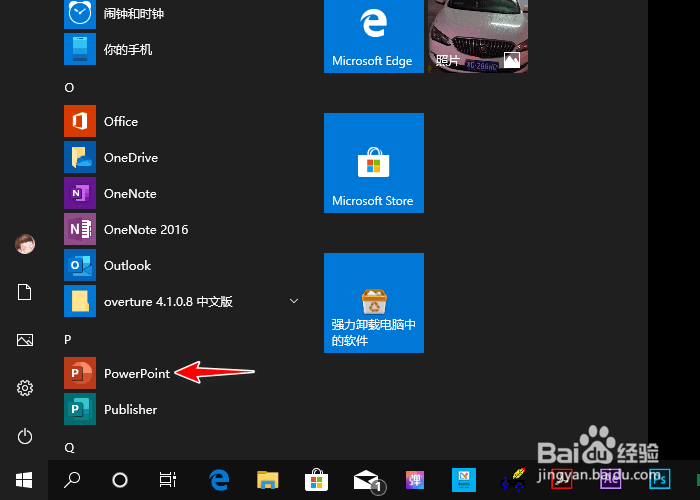Click the letter P group header

click(68, 339)
